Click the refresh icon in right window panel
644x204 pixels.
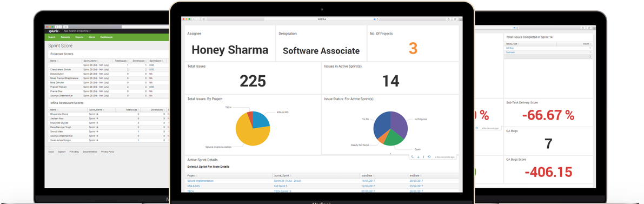(477, 128)
